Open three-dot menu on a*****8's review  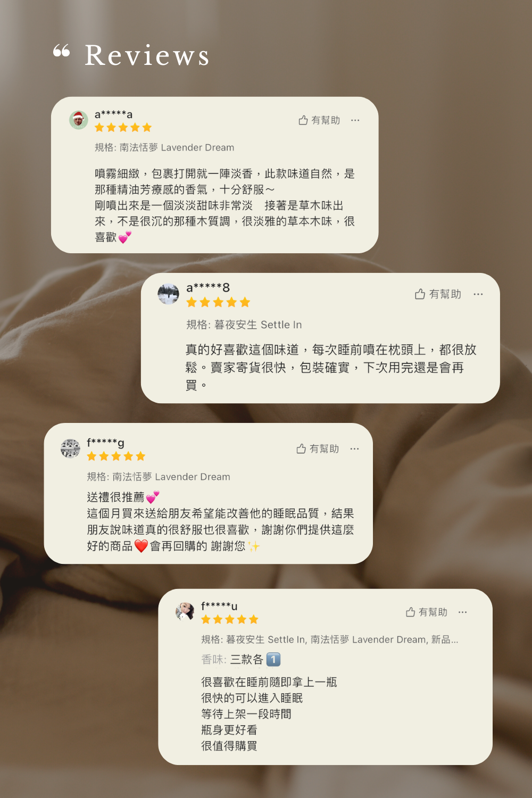pos(478,294)
